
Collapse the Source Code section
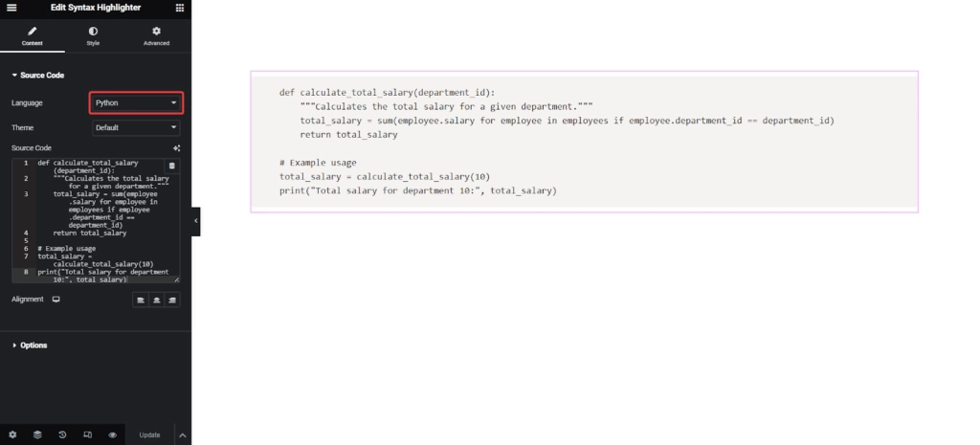(x=38, y=75)
